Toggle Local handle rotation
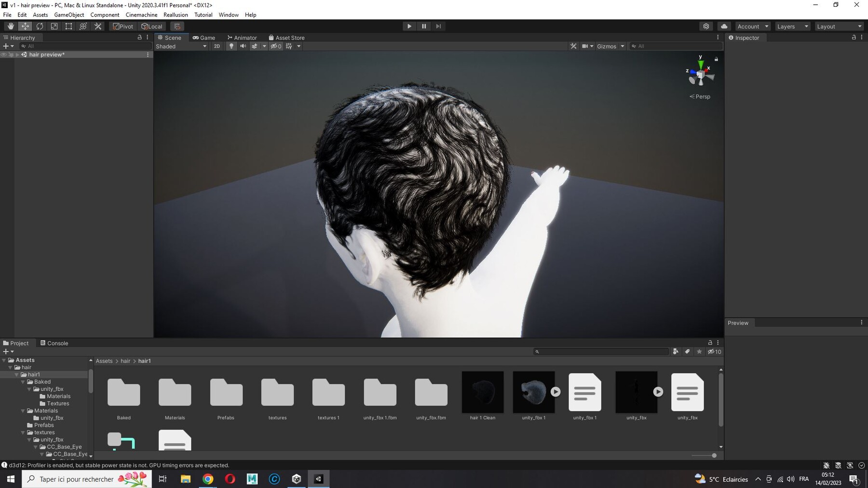 152,26
